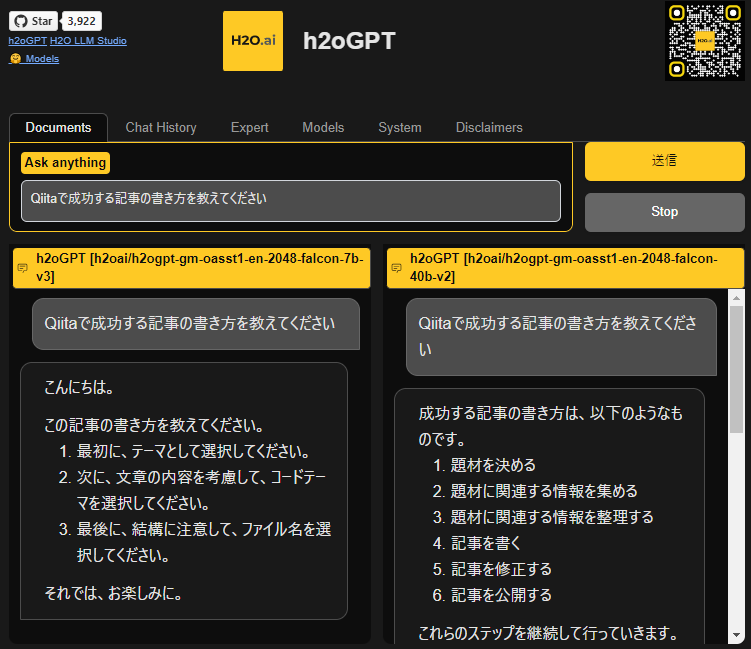This screenshot has width=751, height=649.
Task: Click list item 2. 題材に関連する情報を集める
Action: point(535,491)
